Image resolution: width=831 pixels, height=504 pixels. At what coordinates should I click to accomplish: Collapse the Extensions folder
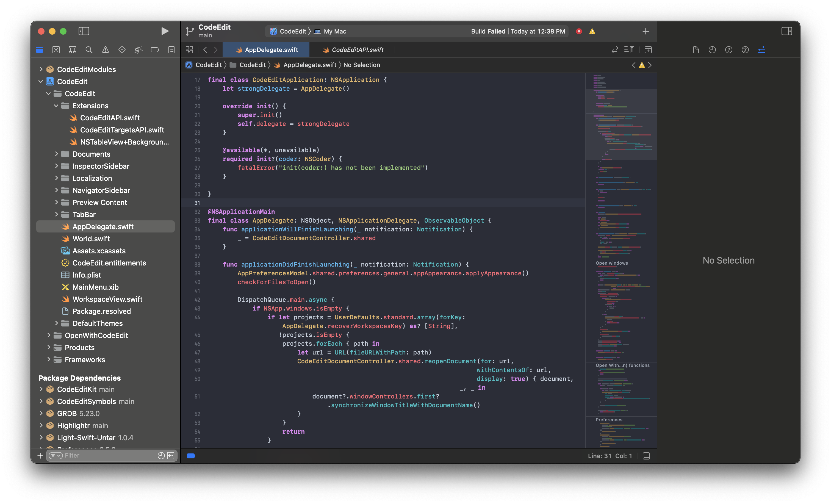pos(56,106)
